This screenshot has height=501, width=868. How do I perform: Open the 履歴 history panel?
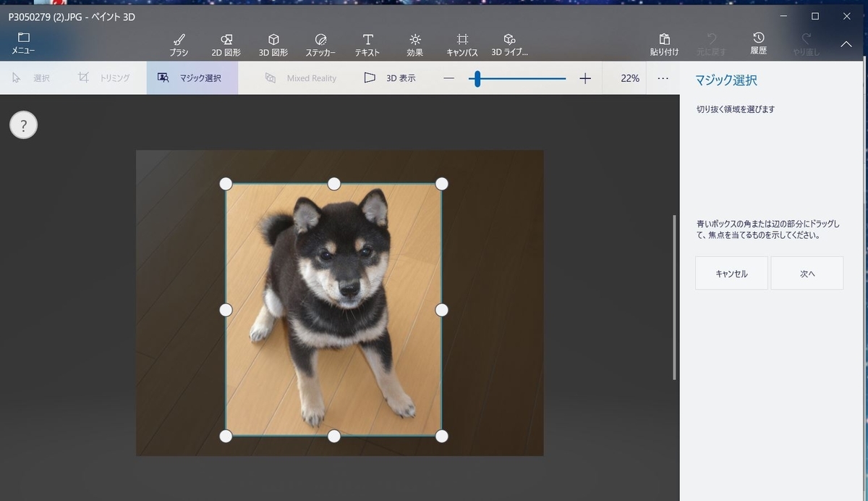(758, 43)
